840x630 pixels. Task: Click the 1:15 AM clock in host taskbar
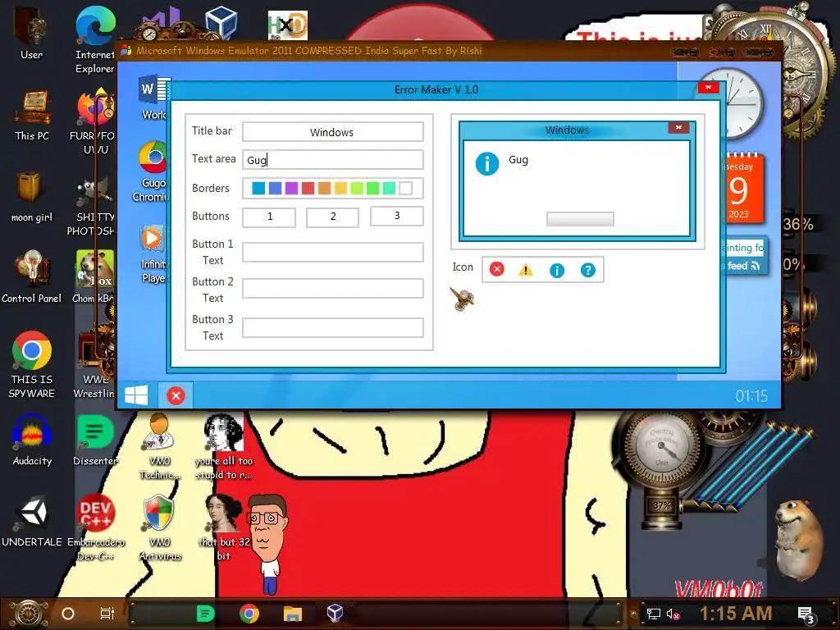coord(736,614)
